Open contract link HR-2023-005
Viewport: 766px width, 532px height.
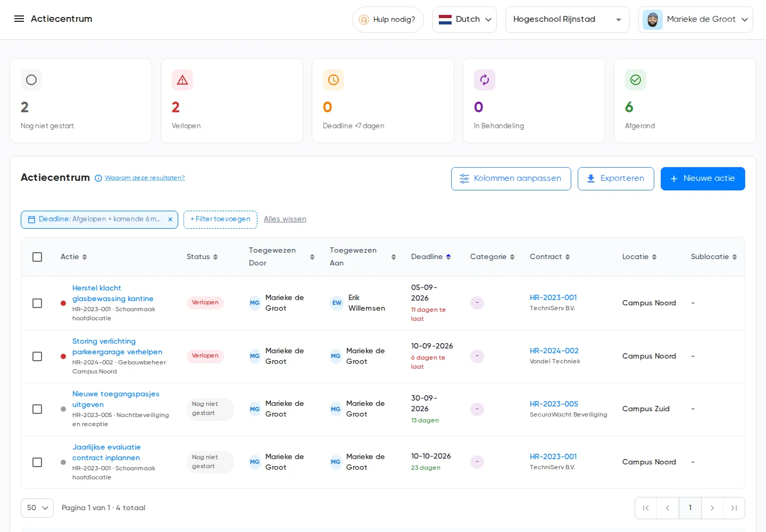coord(554,404)
